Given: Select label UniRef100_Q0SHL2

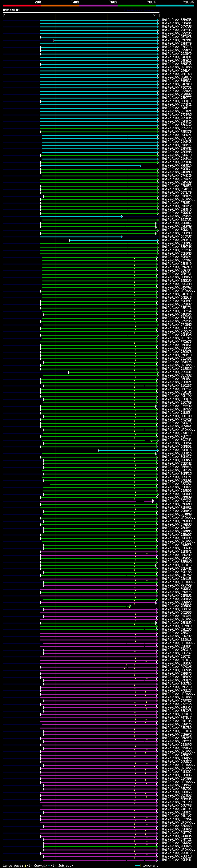Looking at the screenshot, I should pyautogui.click(x=177, y=854).
